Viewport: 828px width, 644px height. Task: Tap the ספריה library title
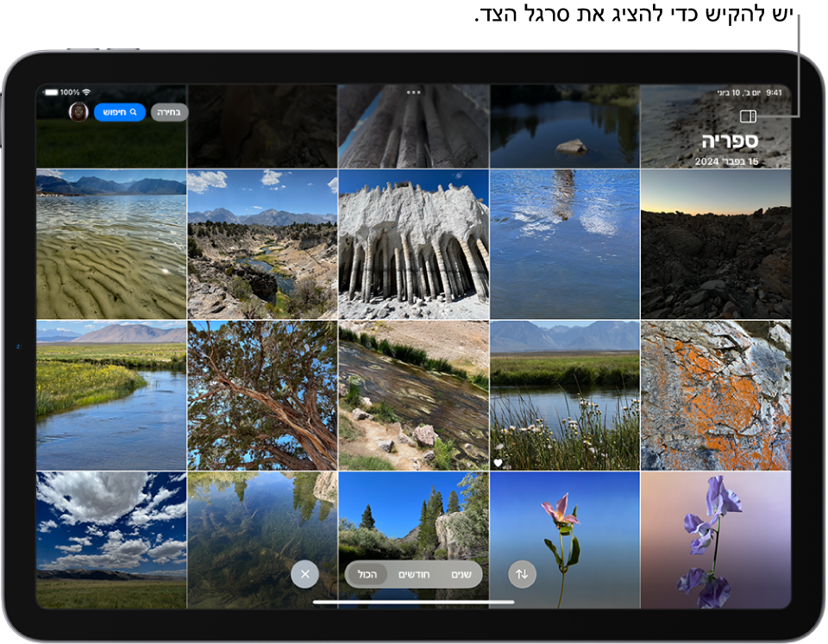click(730, 141)
